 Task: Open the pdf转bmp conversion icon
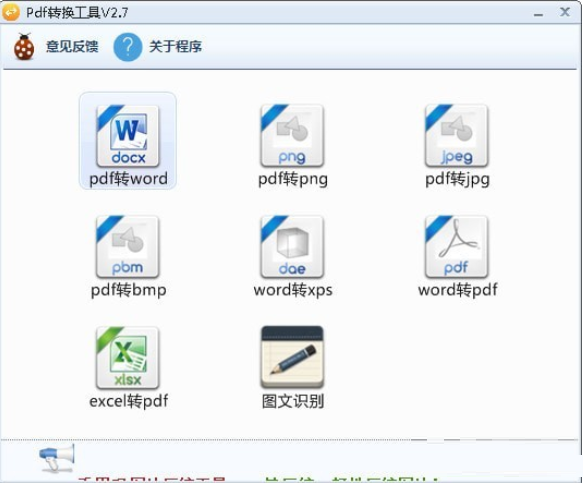128,247
